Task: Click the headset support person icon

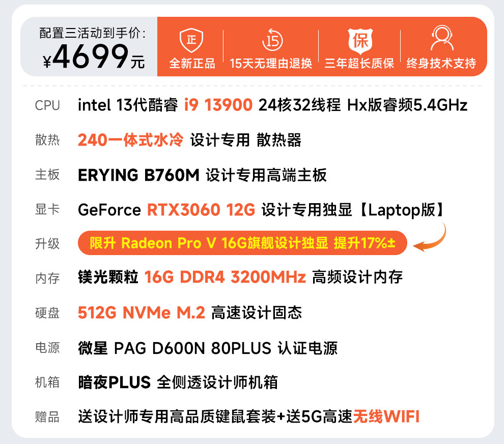Action: [442, 38]
